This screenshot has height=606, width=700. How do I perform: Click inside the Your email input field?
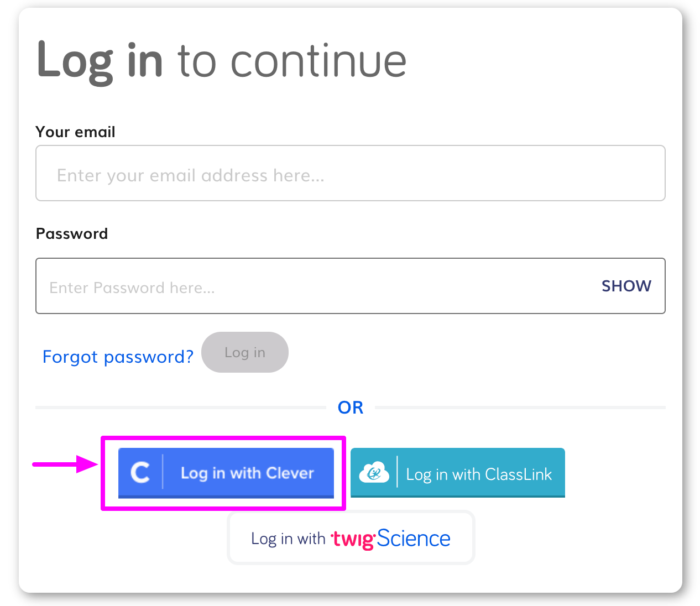(x=351, y=173)
